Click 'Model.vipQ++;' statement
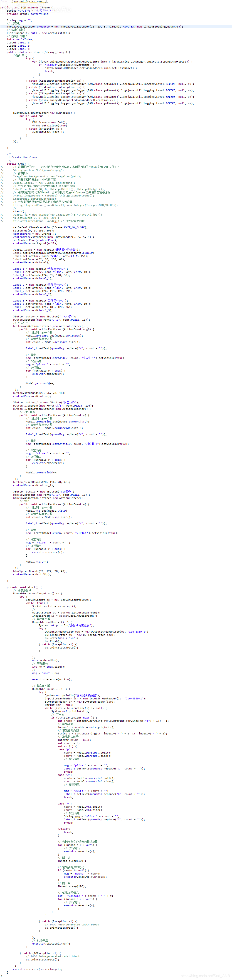This screenshot has width=232, height=980. click(x=37, y=562)
